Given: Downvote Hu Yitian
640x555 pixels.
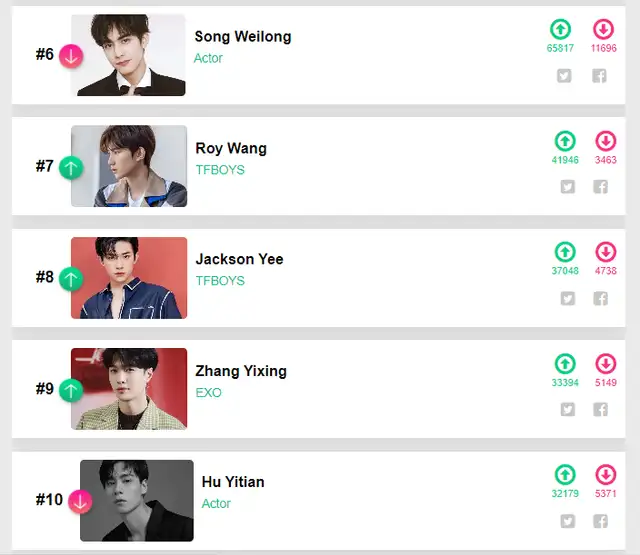Looking at the screenshot, I should point(605,475).
